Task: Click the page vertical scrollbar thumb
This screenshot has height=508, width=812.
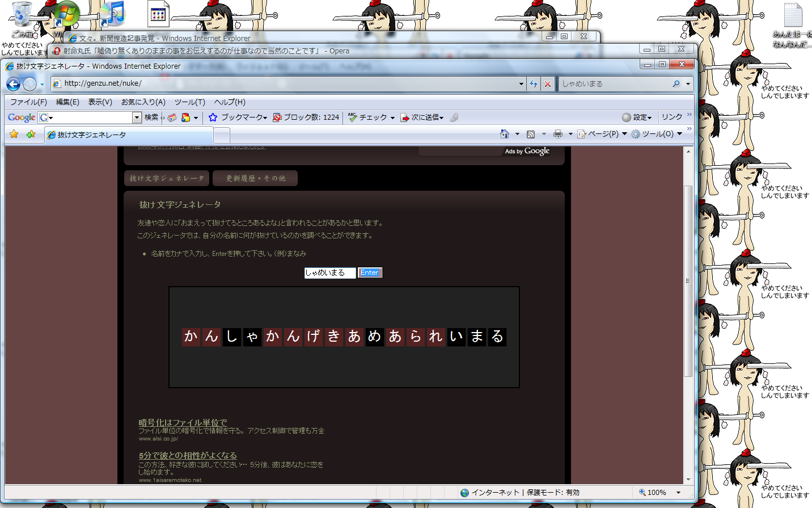Action: [x=688, y=281]
